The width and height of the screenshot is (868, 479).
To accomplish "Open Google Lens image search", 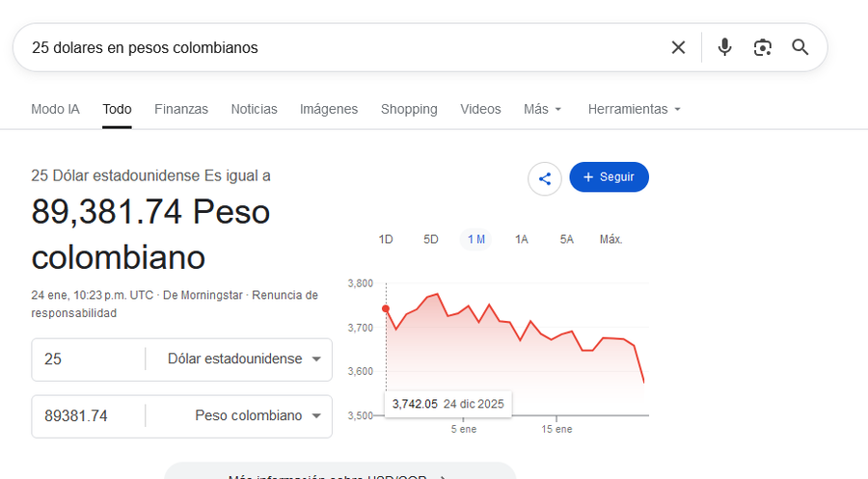I will [763, 47].
